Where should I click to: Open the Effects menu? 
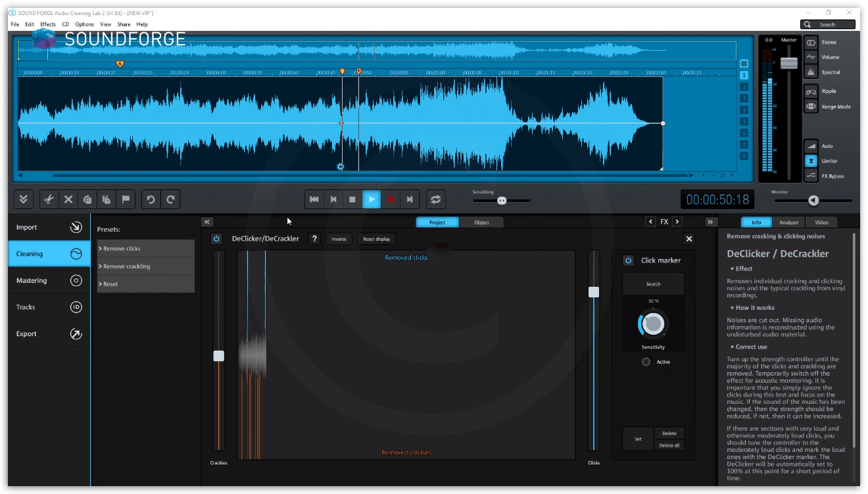47,24
